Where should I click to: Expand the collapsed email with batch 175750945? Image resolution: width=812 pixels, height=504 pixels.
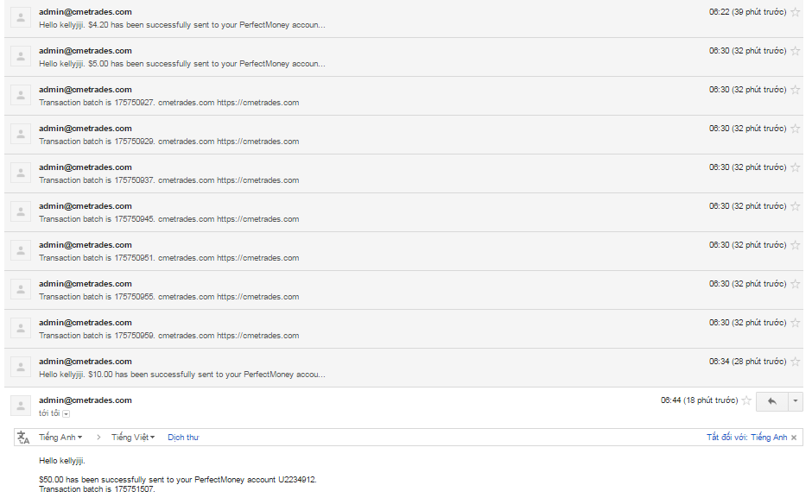pos(346,212)
